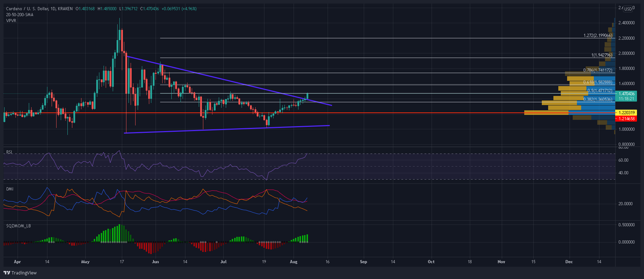This screenshot has height=279, width=644.
Task: Click the 1.000000 price axis label
Action: [626, 129]
